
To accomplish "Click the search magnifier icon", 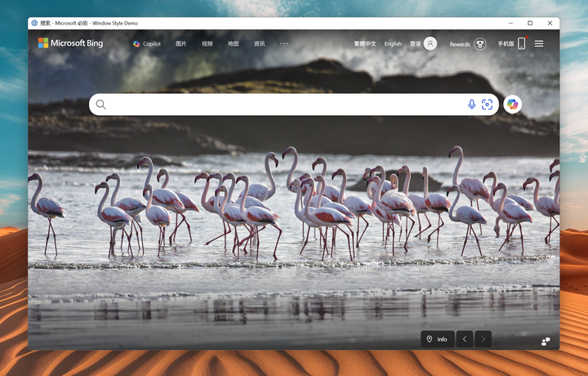I will (101, 105).
